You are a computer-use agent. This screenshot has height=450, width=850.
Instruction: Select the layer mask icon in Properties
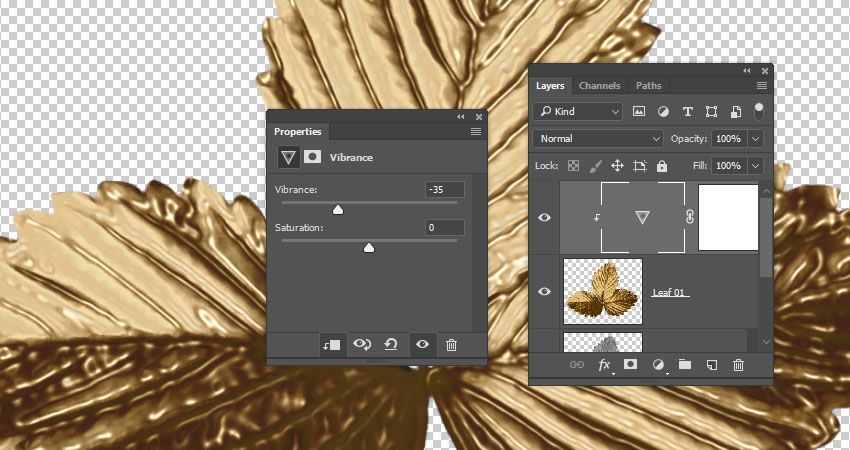tap(312, 157)
